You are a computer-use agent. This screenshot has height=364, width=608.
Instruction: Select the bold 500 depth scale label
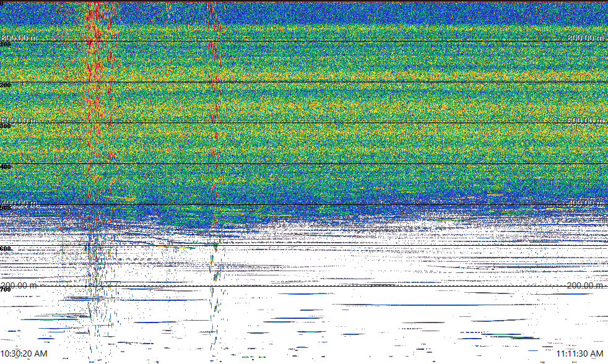[6, 208]
